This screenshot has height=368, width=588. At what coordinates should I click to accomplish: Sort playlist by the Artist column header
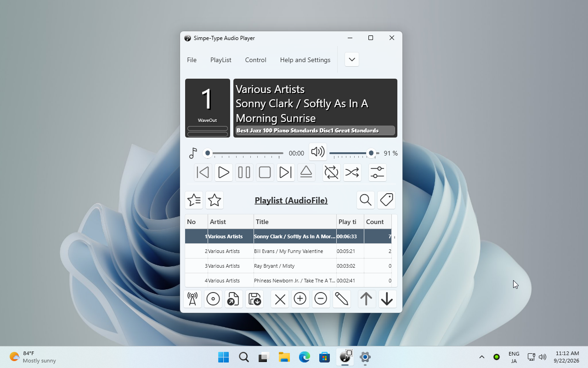click(231, 222)
